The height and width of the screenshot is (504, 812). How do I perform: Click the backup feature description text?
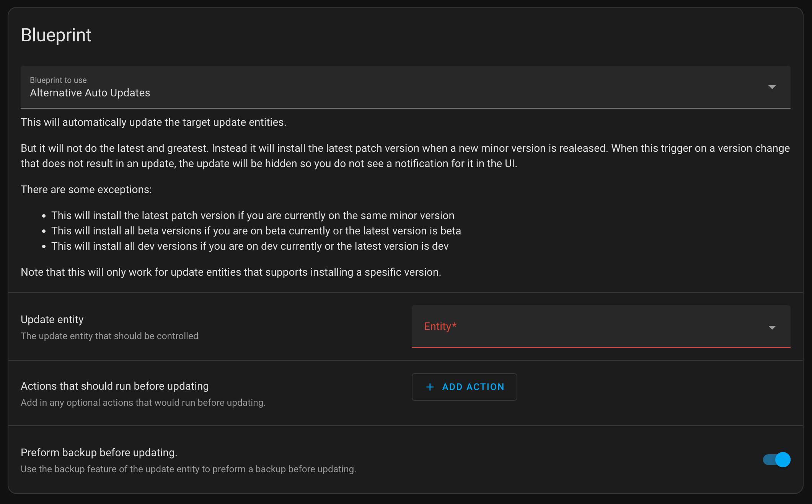click(x=188, y=469)
